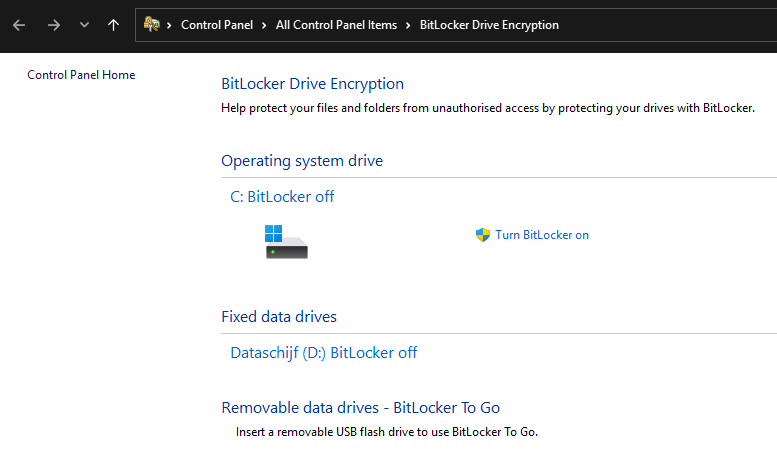777x469 pixels.
Task: Click the forward navigation arrow
Action: (54, 25)
